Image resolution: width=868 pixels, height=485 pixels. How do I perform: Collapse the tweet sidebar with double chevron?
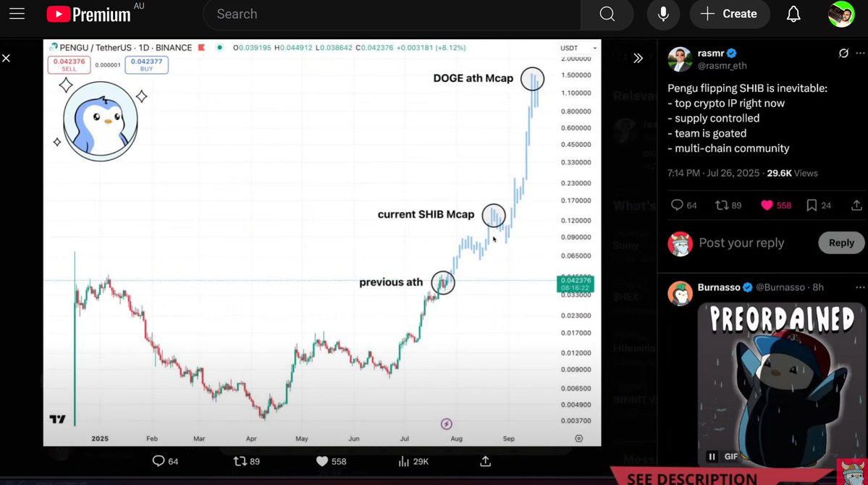click(639, 58)
